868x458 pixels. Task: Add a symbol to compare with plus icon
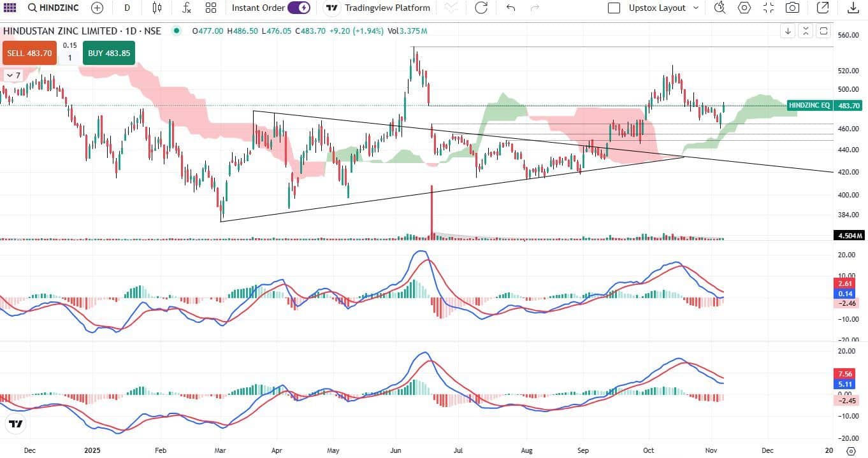97,8
